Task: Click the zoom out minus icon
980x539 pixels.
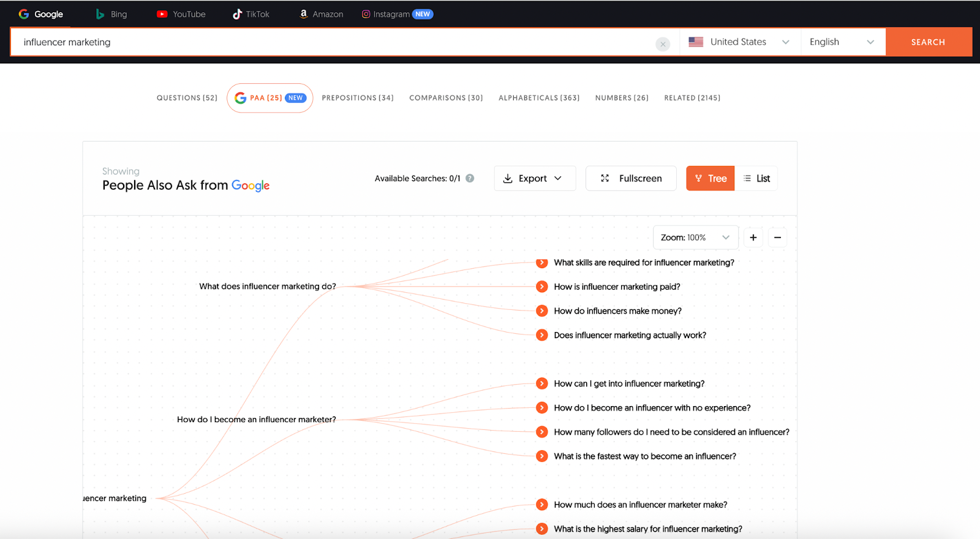Action: (777, 238)
